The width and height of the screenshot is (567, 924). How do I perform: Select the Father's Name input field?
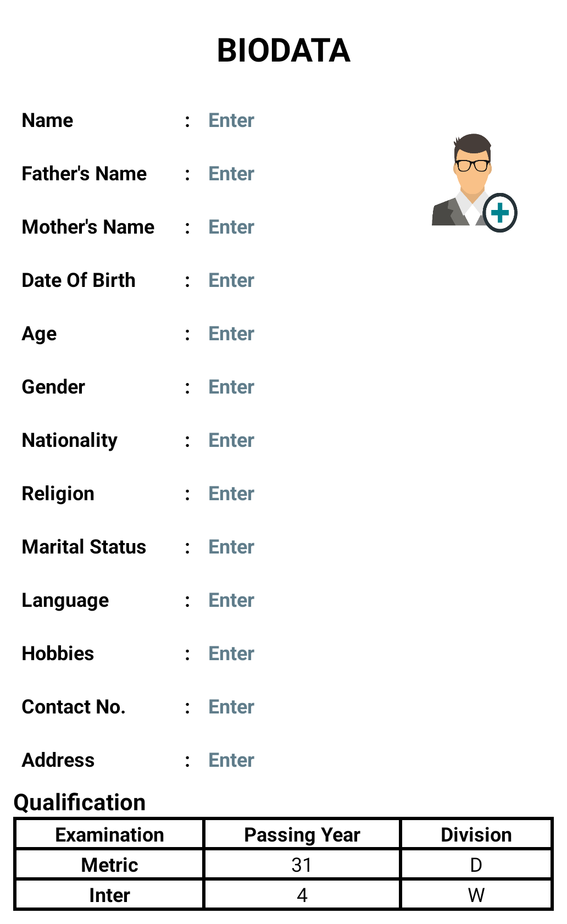[231, 174]
